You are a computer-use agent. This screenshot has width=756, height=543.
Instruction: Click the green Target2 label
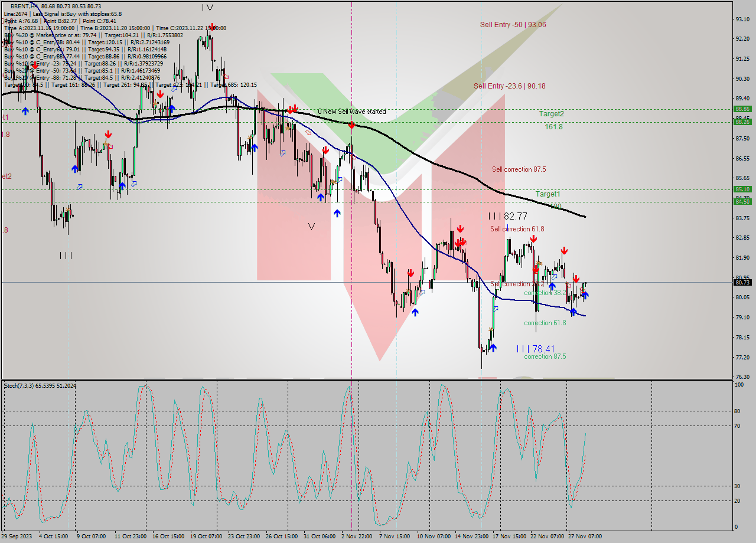pyautogui.click(x=551, y=114)
